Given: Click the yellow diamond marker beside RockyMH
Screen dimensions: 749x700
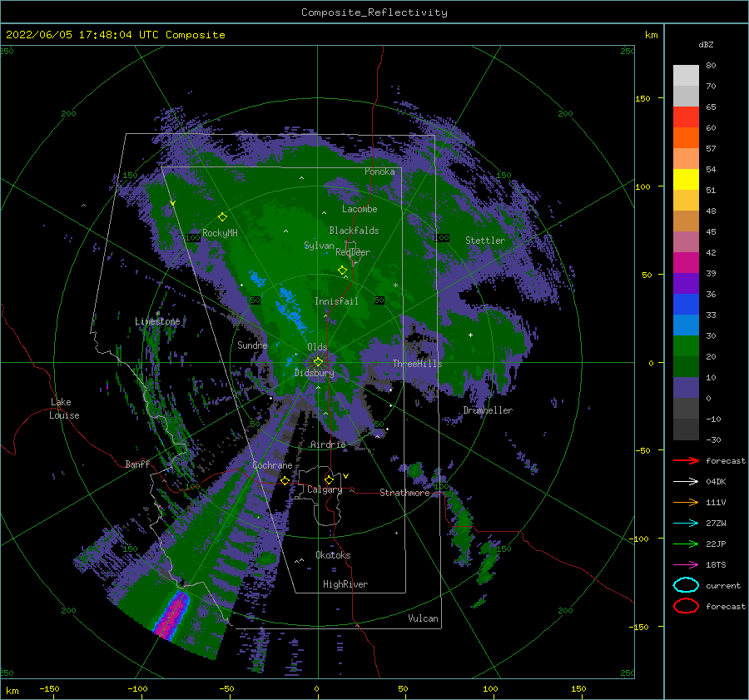Looking at the screenshot, I should pos(222,217).
